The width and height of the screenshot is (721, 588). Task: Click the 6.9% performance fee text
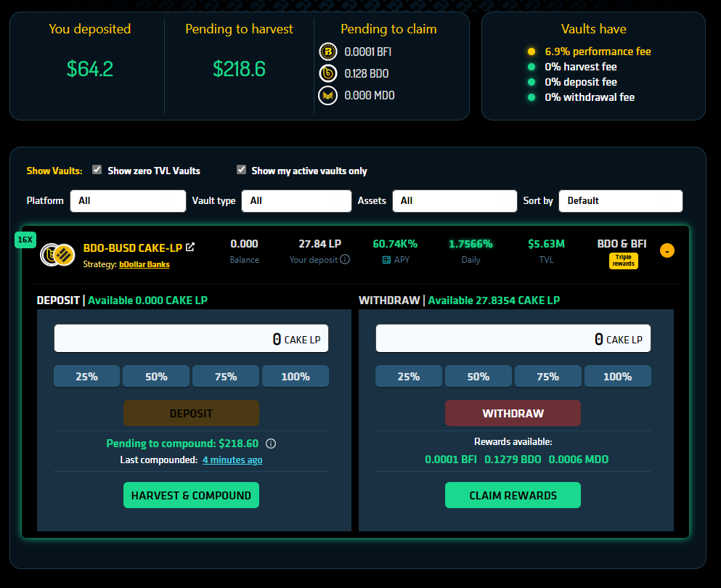[x=598, y=52]
